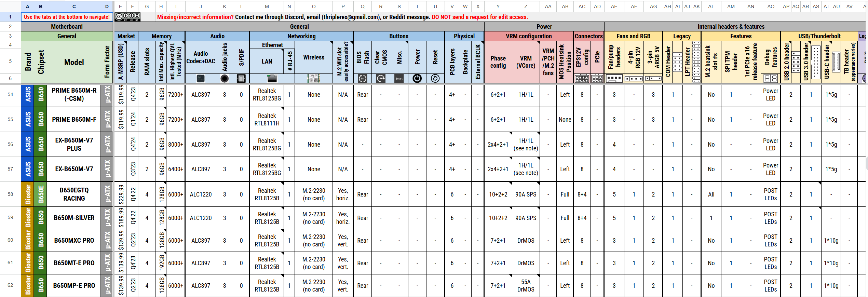
Task: Select row 62 by its row number
Action: pos(10,285)
